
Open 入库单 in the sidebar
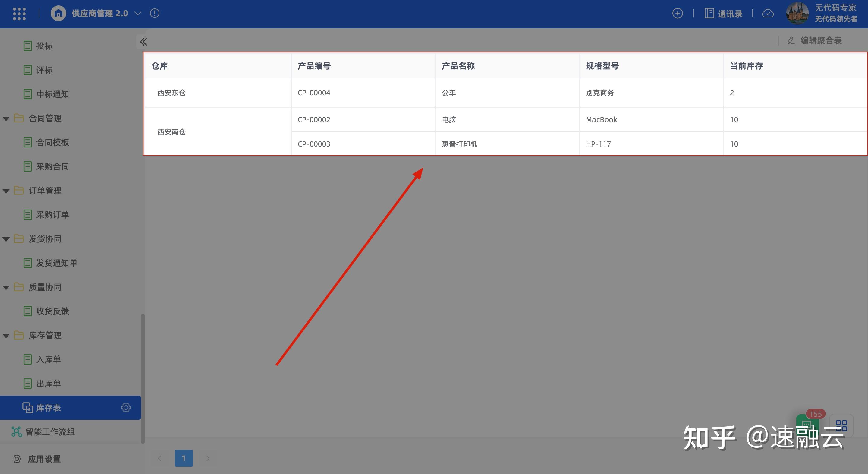pos(48,359)
